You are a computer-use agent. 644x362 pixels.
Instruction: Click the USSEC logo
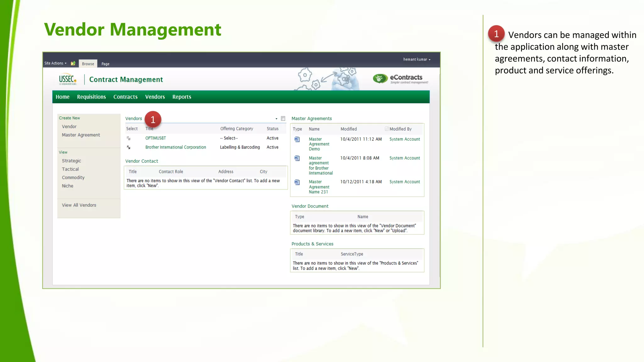click(68, 80)
